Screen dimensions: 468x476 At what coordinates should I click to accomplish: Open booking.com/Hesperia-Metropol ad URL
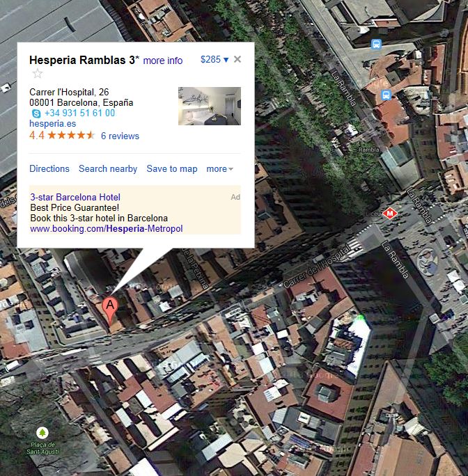tap(107, 228)
